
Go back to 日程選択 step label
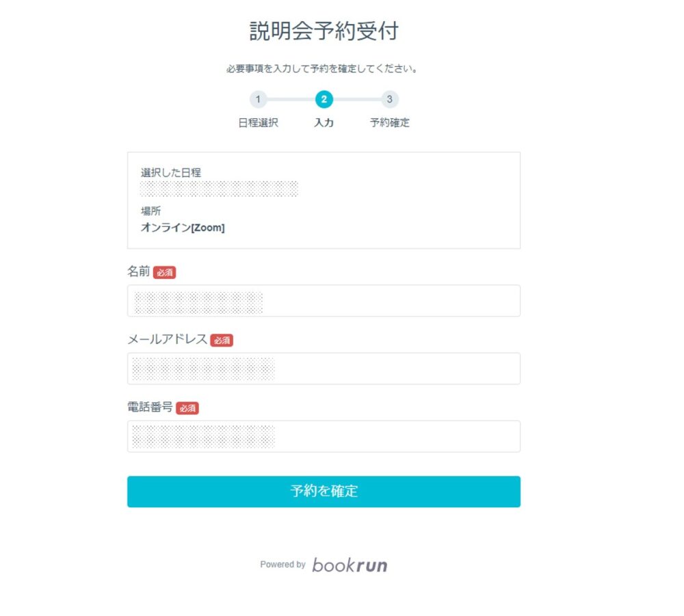[258, 122]
